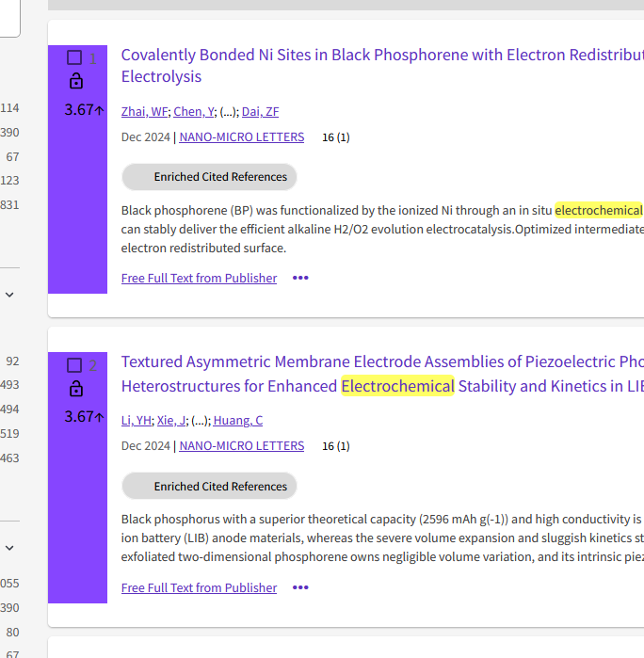Click the 3.67 up-arrow score in result 1
The image size is (644, 658).
pyautogui.click(x=84, y=109)
